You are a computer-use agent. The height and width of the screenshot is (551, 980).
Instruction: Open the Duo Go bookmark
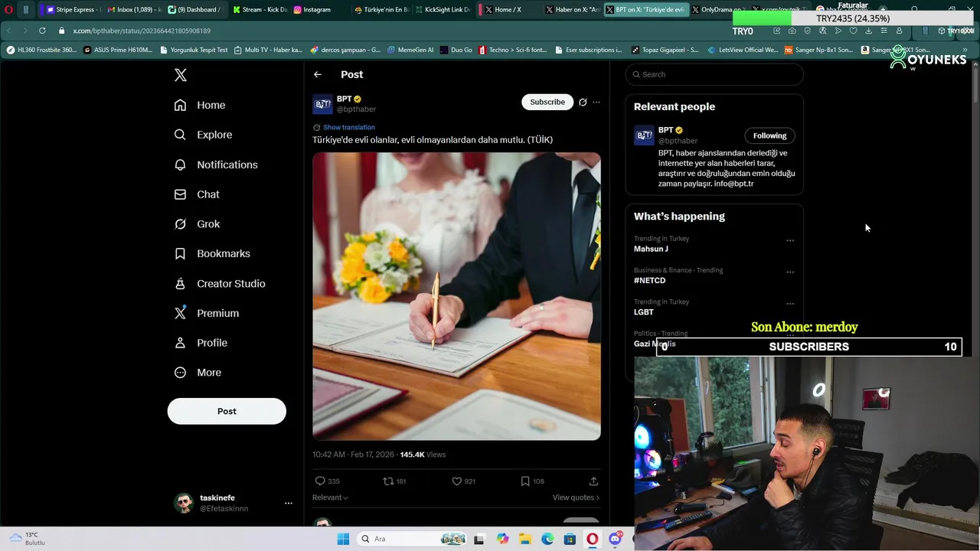[x=456, y=50]
